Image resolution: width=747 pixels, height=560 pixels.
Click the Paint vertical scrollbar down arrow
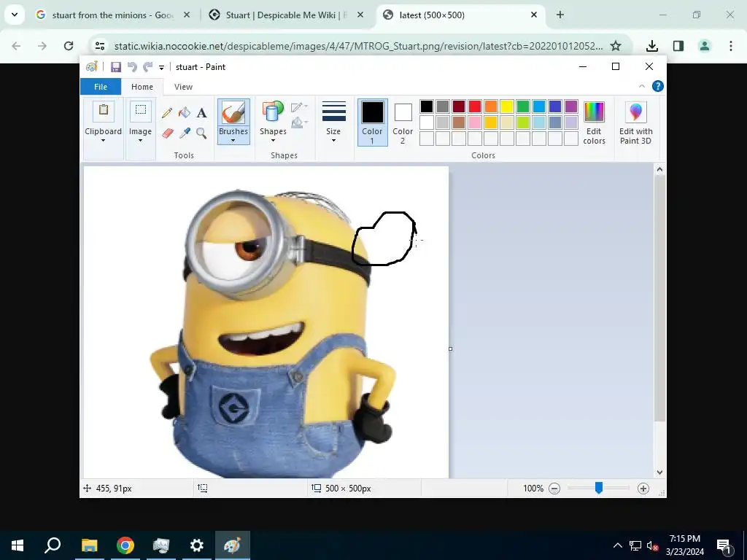coord(659,472)
